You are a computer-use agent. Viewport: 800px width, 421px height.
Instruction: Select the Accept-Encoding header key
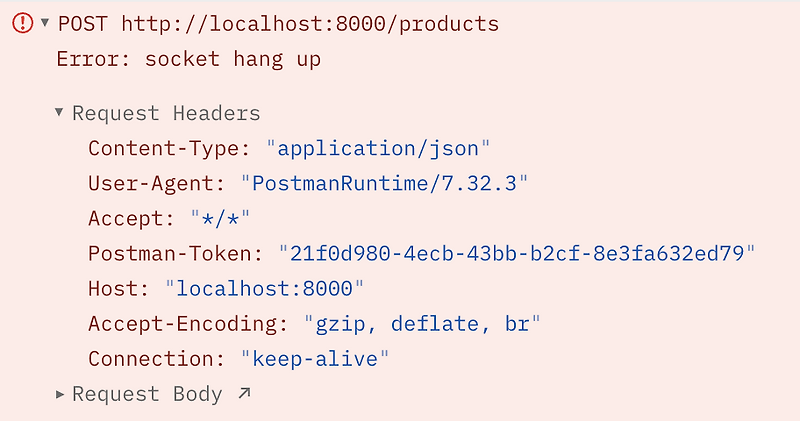pyautogui.click(x=188, y=324)
